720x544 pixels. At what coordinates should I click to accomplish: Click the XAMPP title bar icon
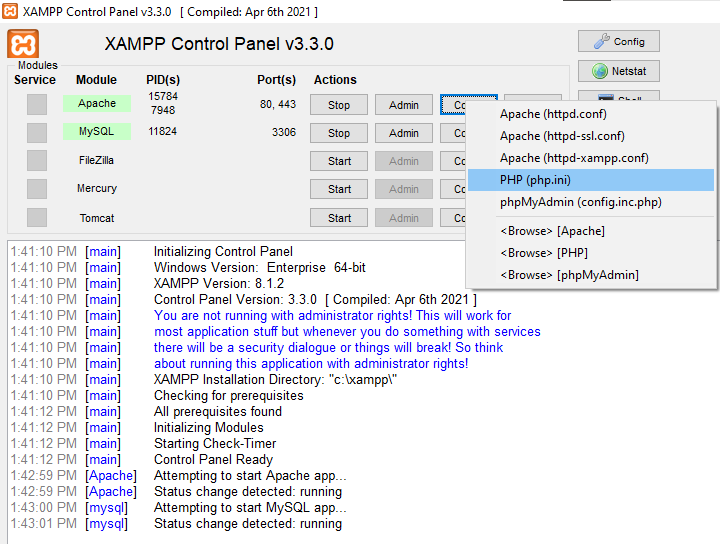click(x=11, y=11)
